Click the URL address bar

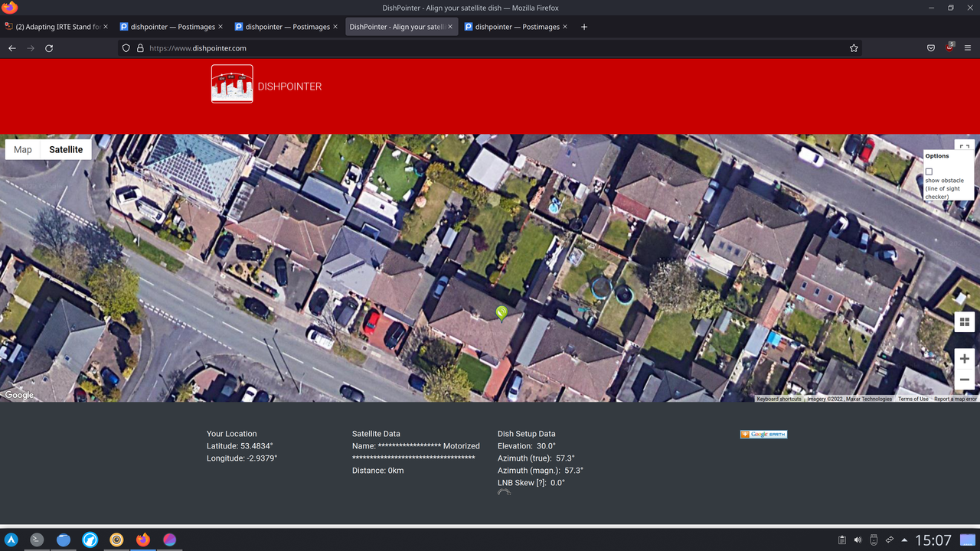[490, 48]
